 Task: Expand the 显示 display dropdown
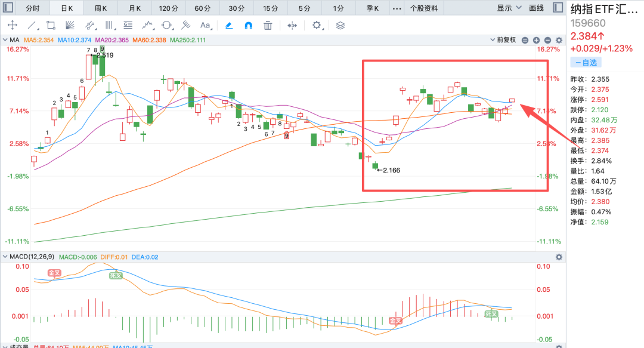click(509, 8)
